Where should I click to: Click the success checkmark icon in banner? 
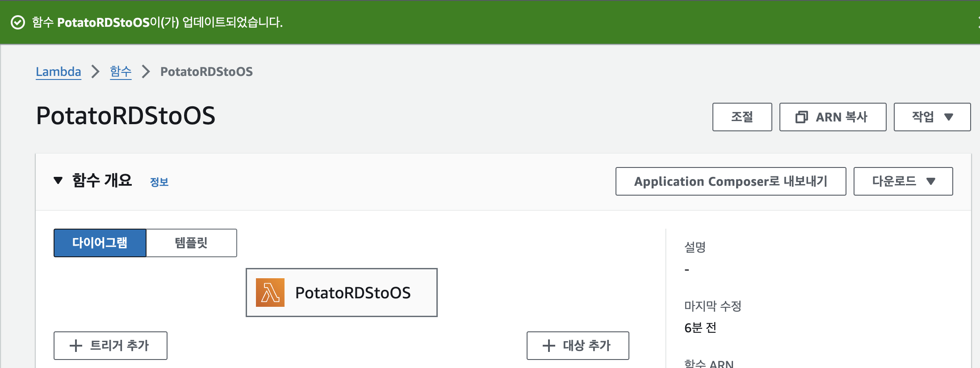(x=18, y=22)
